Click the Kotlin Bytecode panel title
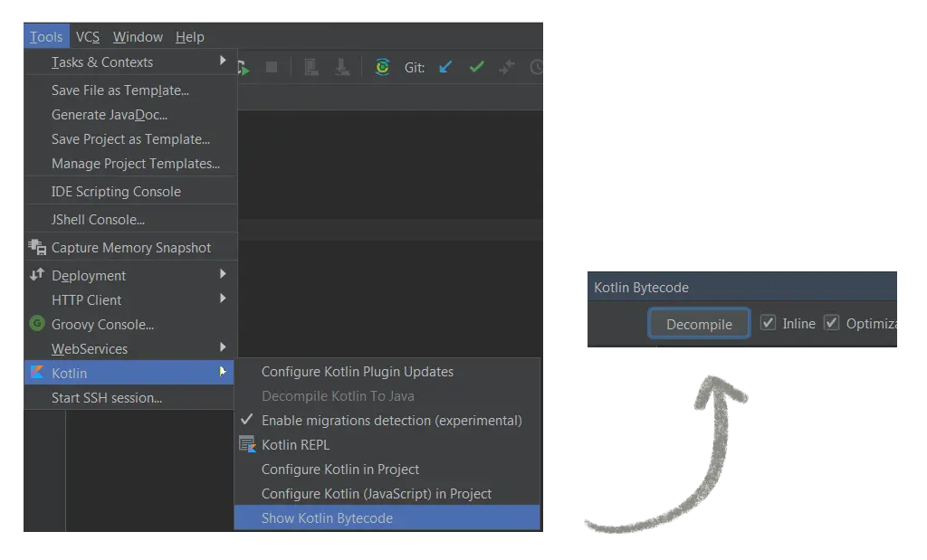Image resolution: width=927 pixels, height=560 pixels. [x=641, y=288]
